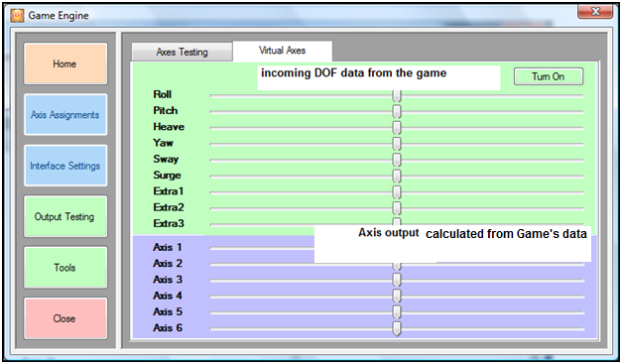The height and width of the screenshot is (364, 622).
Task: Click the Yaw label
Action: tap(163, 143)
